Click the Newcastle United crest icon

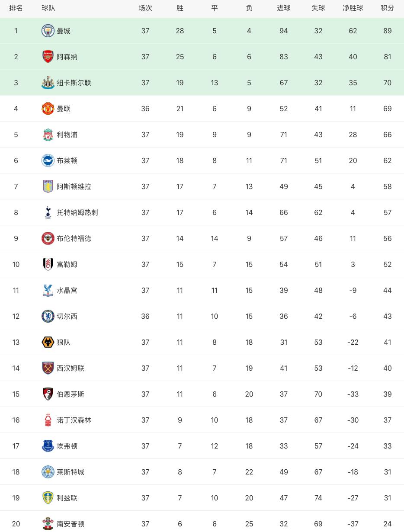point(48,83)
